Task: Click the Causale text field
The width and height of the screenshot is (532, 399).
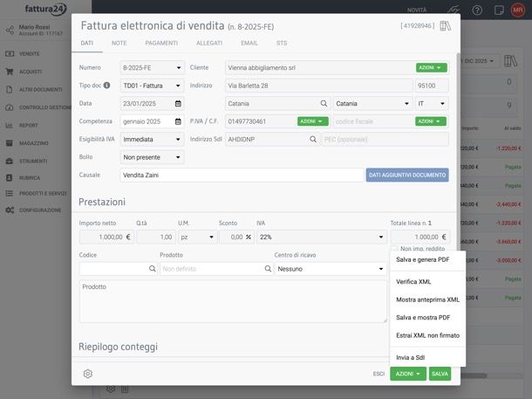Action: coord(241,175)
